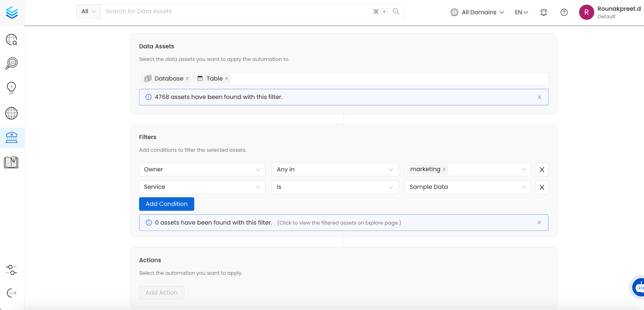Open the Observability lightbulb icon in sidebar
The image size is (644, 310).
click(x=11, y=88)
